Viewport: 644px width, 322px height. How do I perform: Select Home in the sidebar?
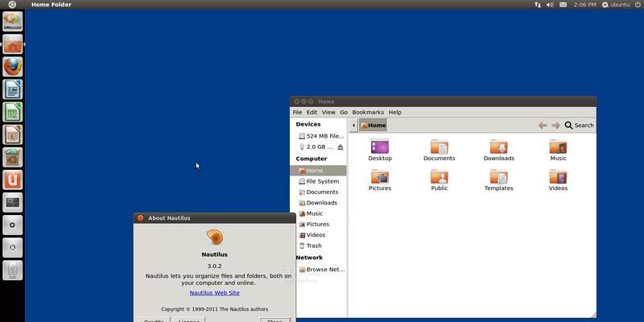click(318, 171)
